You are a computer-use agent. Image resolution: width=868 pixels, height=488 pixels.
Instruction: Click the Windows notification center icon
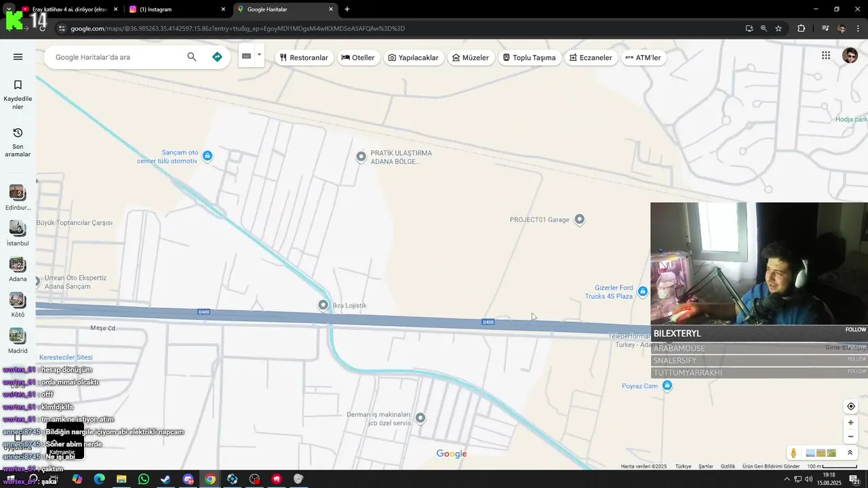854,479
